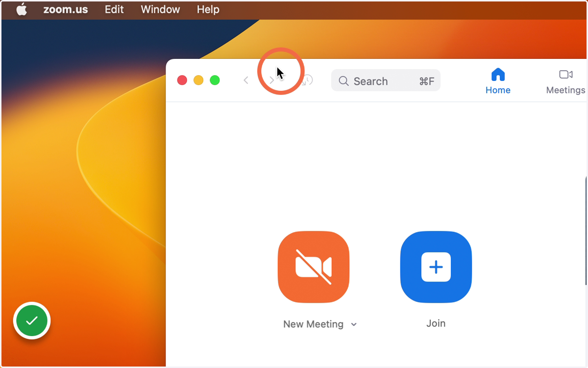
Task: Click the Join label
Action: [x=436, y=323]
